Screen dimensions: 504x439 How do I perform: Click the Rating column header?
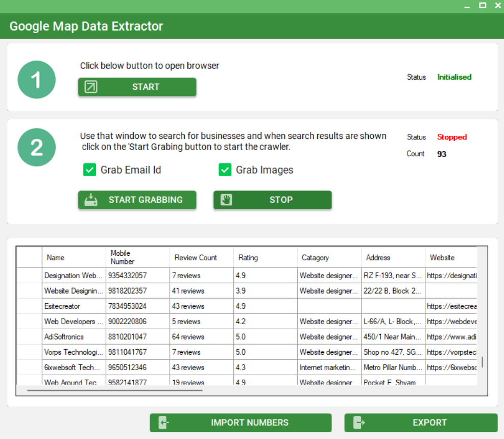(x=265, y=257)
